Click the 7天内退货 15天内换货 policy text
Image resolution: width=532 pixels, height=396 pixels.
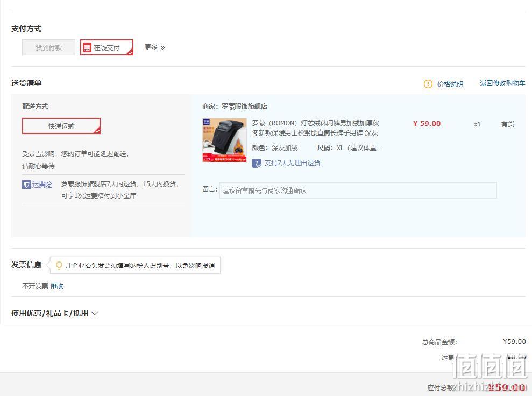pyautogui.click(x=120, y=190)
